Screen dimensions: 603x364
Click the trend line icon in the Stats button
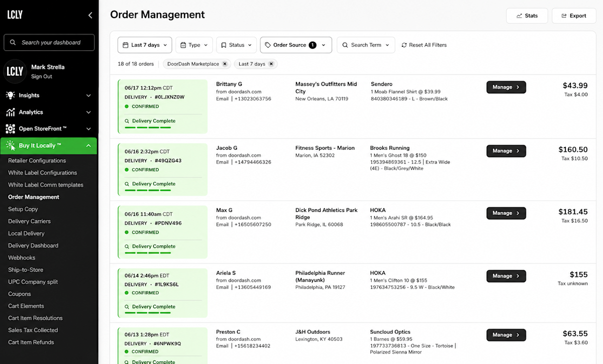(519, 16)
